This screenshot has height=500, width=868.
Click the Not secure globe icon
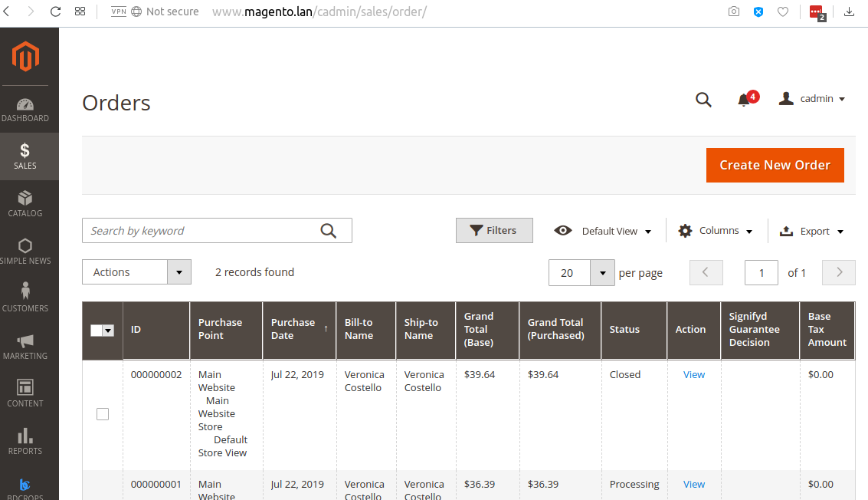click(136, 12)
